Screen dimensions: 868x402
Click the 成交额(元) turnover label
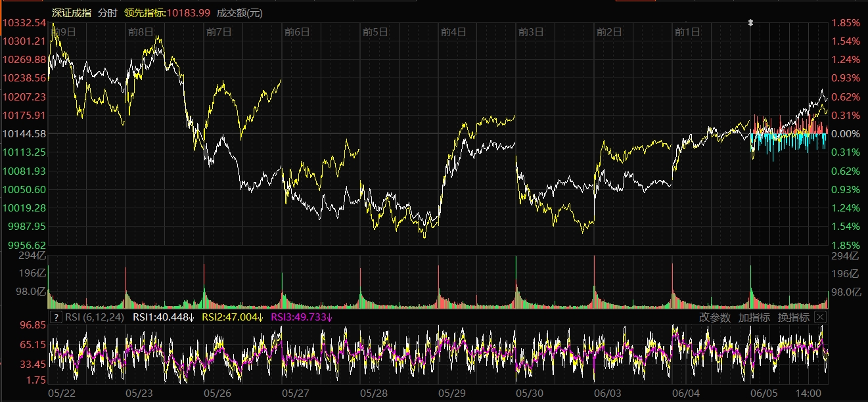tap(239, 12)
